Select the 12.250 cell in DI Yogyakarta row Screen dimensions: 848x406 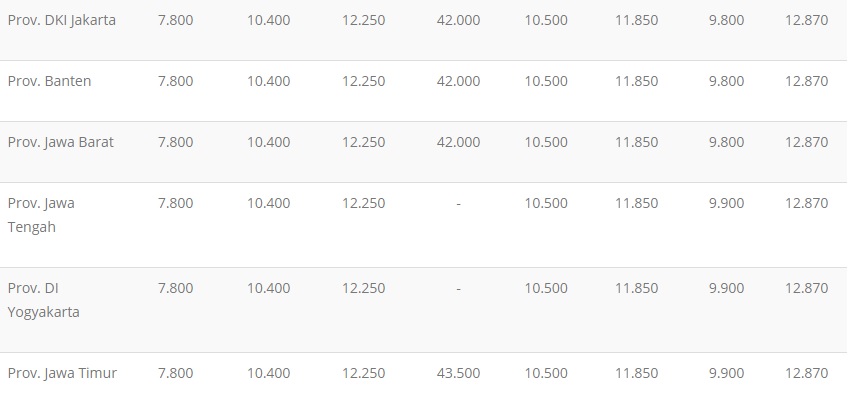tap(363, 288)
